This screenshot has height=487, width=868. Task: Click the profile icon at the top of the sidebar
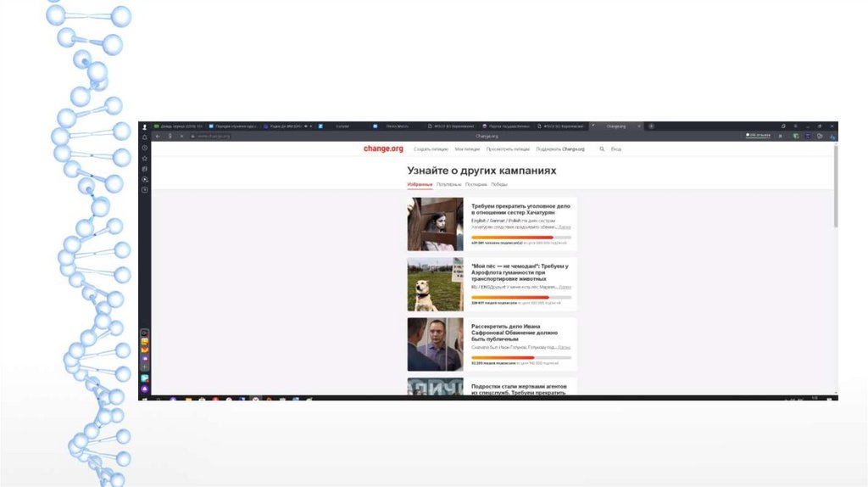point(144,127)
